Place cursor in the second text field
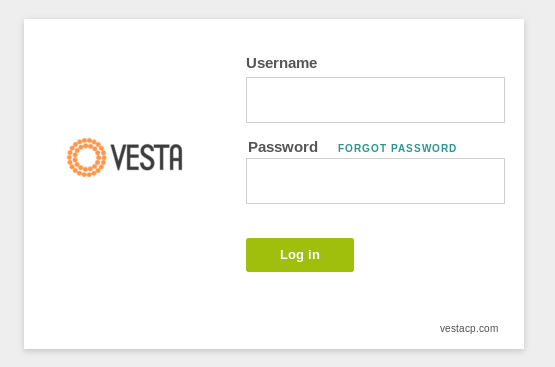The width and height of the screenshot is (555, 367). coord(375,181)
